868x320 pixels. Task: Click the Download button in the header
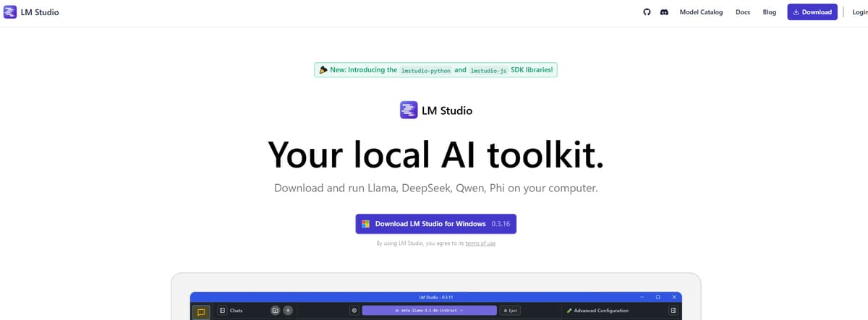(812, 12)
